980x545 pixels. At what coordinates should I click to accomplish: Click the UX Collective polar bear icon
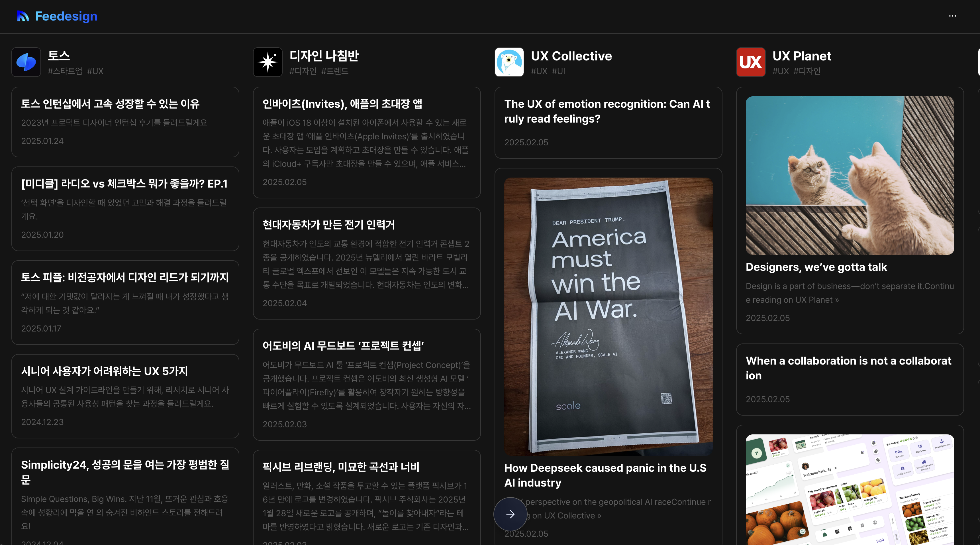(x=509, y=62)
